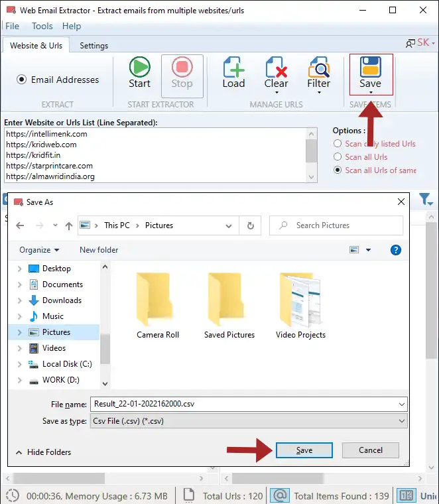439x504 pixels.
Task: Open the File menu
Action: [12, 26]
